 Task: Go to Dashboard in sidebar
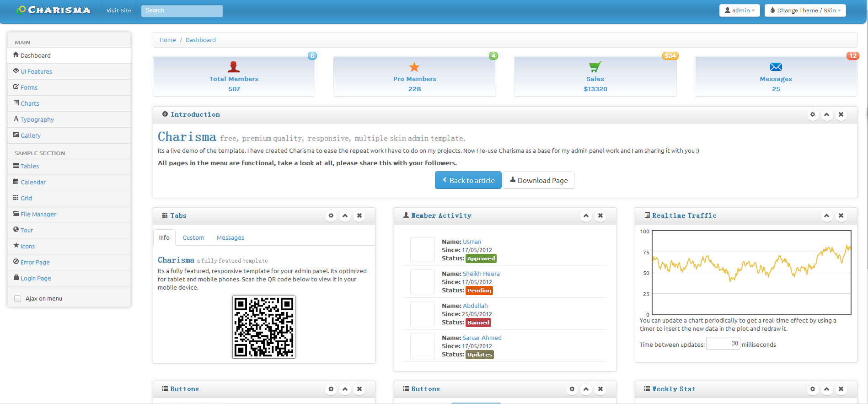[69, 55]
